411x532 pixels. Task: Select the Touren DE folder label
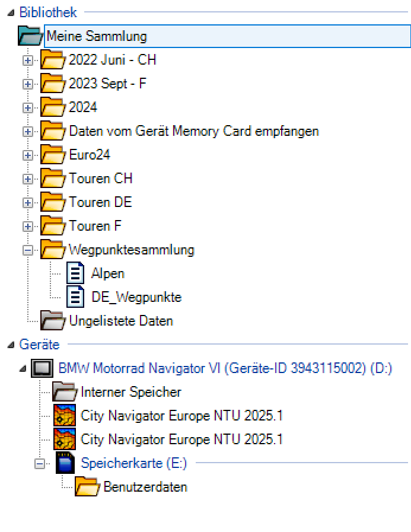(100, 203)
